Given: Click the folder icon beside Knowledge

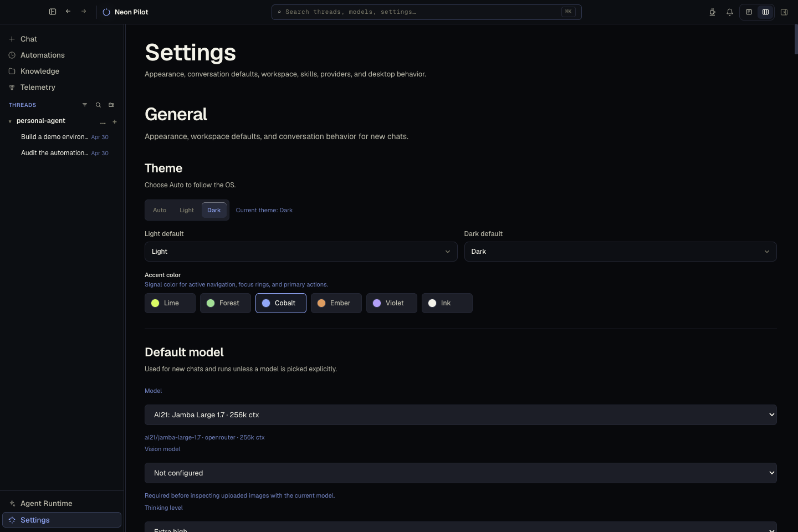Looking at the screenshot, I should coord(12,71).
